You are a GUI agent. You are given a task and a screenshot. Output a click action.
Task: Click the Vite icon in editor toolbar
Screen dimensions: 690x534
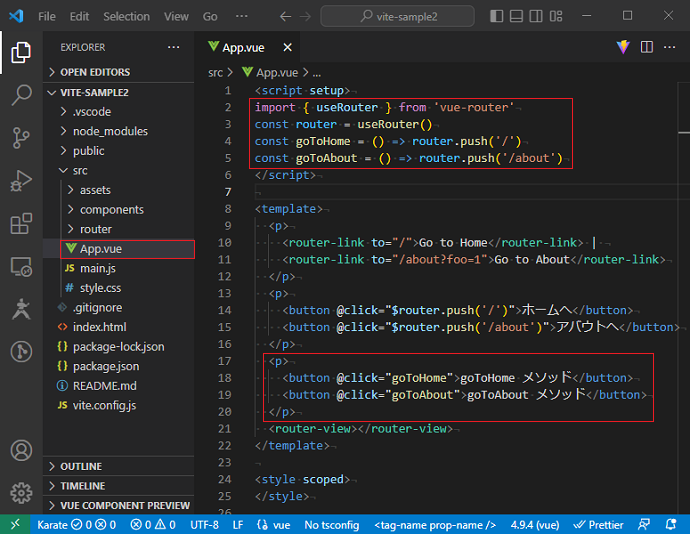click(x=623, y=47)
